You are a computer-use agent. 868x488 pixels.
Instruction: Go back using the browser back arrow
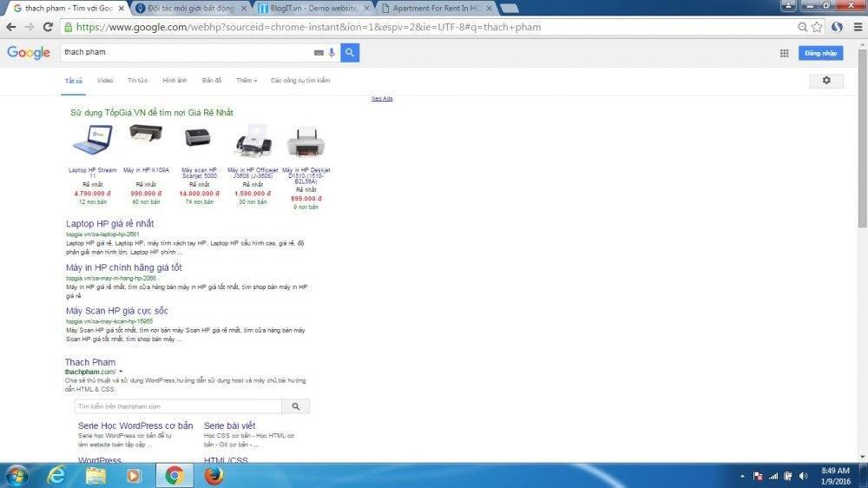(x=10, y=27)
